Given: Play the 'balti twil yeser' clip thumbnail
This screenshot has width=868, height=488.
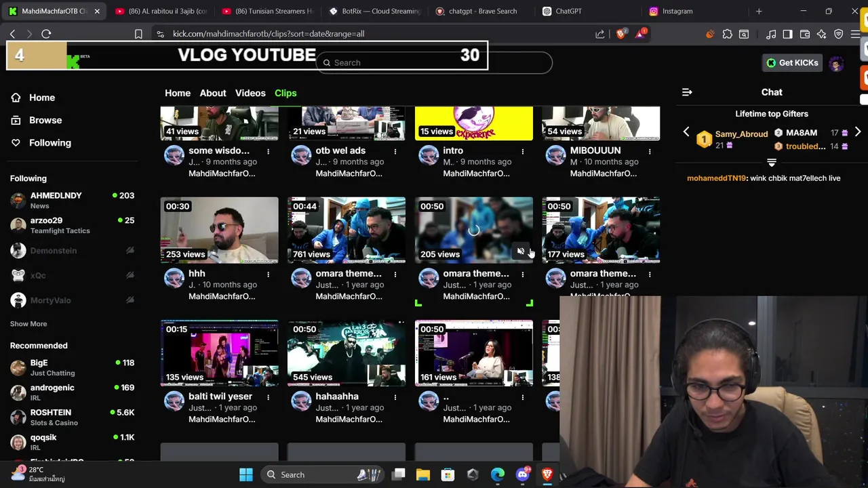Looking at the screenshot, I should coord(219,352).
